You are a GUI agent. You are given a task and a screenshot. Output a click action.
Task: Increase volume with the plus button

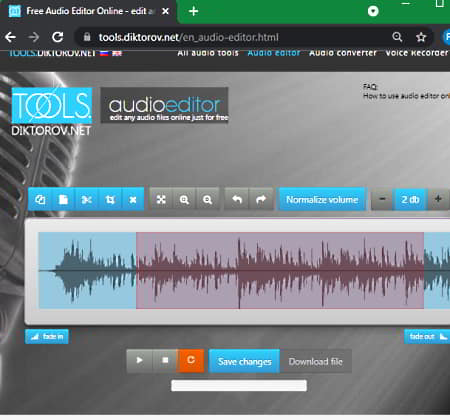pos(438,199)
